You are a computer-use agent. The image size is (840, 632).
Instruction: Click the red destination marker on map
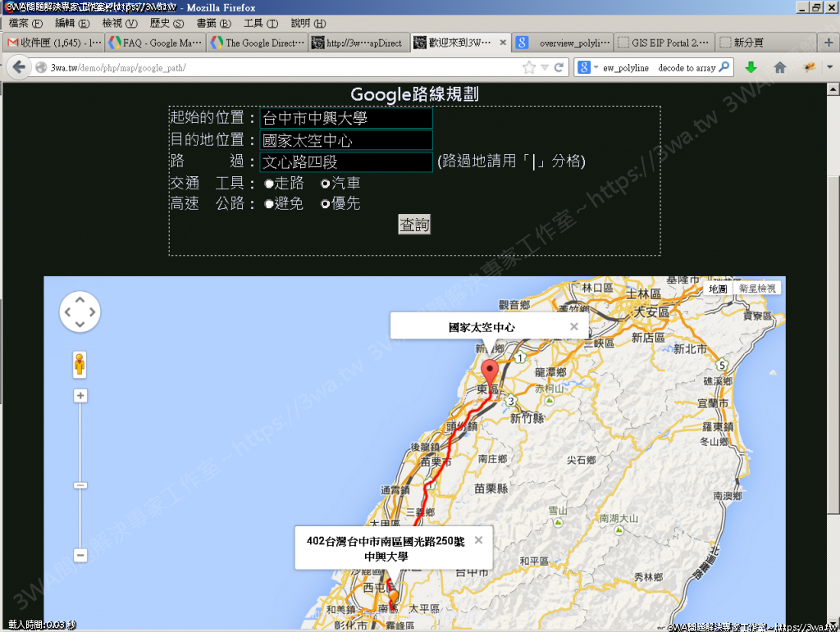click(x=490, y=372)
